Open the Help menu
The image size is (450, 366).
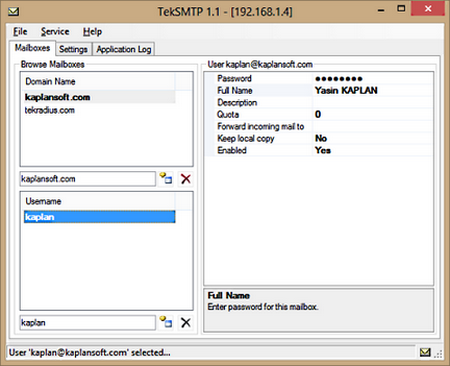point(92,32)
